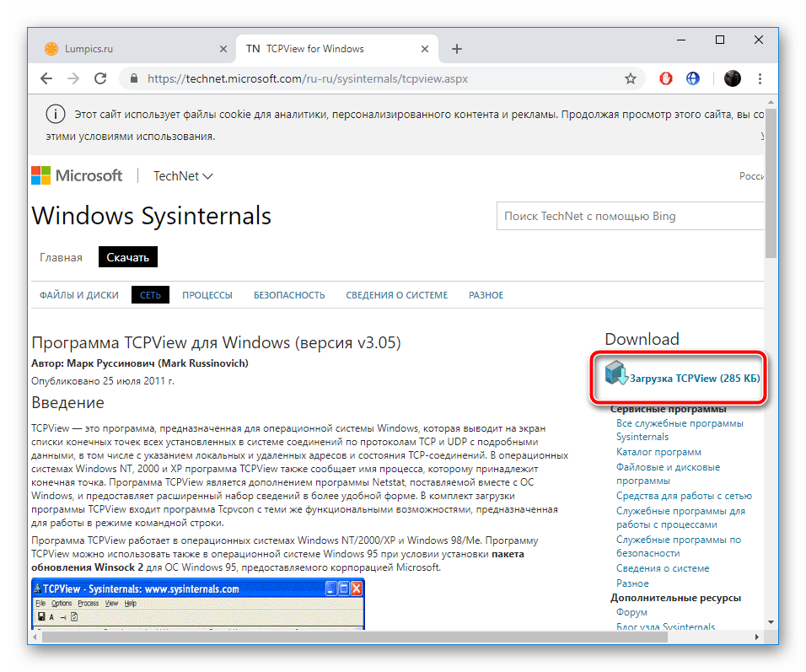The height and width of the screenshot is (672, 806).
Task: Open the Chrome three-dot menu
Action: click(761, 78)
